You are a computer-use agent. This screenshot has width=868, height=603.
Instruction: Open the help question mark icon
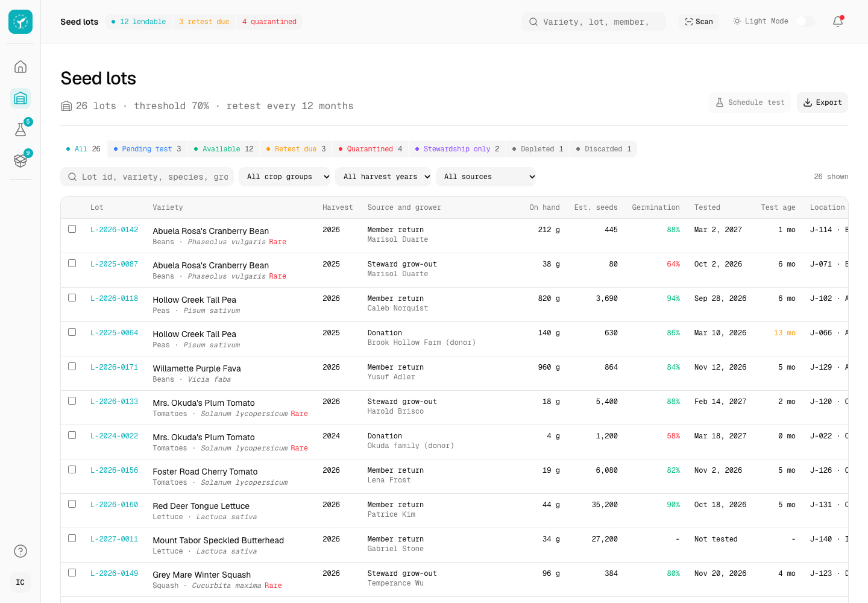click(x=20, y=551)
